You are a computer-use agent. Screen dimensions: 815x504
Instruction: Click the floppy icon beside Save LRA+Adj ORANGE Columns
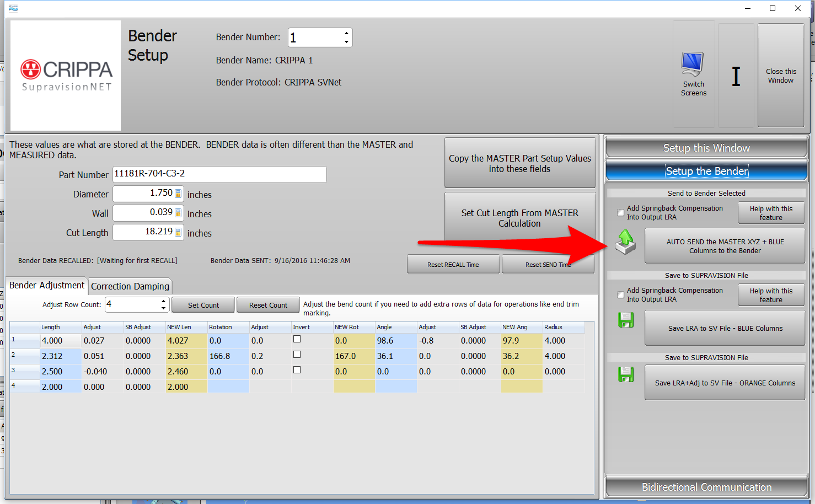pos(626,375)
